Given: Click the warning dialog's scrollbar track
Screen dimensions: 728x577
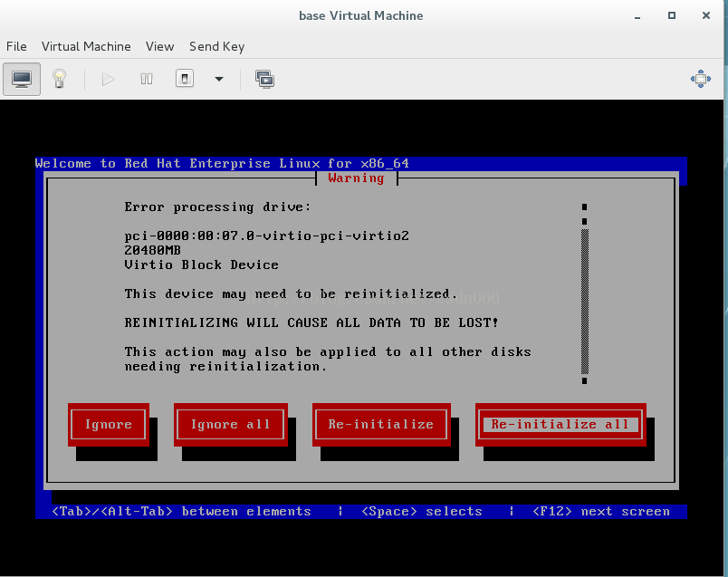Looking at the screenshot, I should pyautogui.click(x=585, y=301).
